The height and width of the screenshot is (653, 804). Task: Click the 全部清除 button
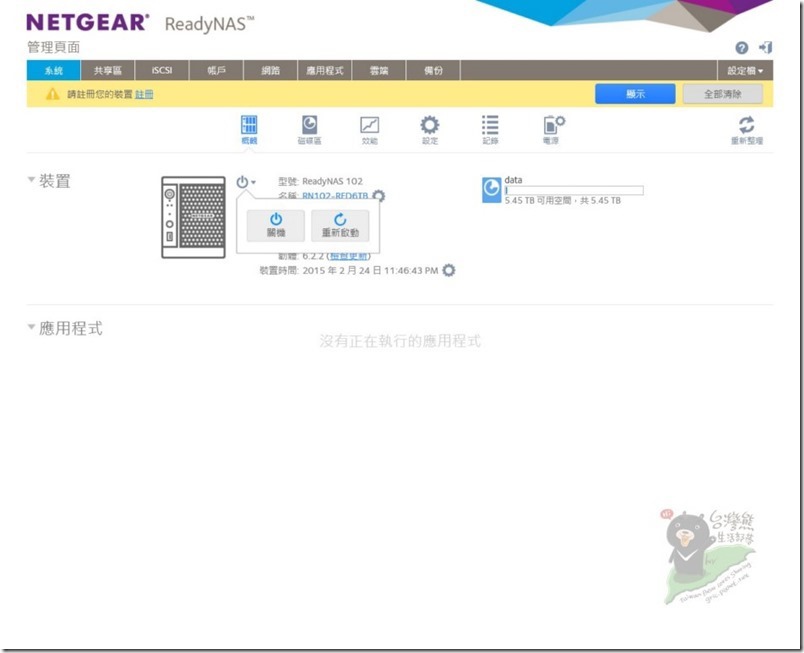click(x=722, y=94)
